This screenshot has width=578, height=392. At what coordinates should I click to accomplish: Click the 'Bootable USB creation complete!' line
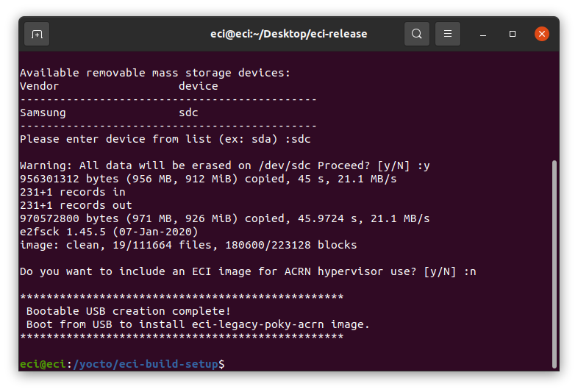(x=128, y=311)
